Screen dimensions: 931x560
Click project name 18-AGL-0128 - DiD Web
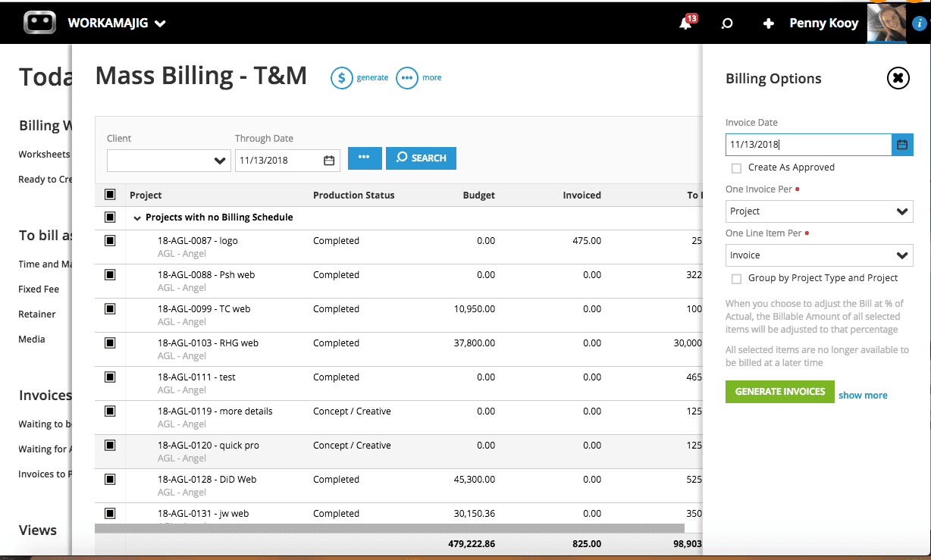pos(207,480)
